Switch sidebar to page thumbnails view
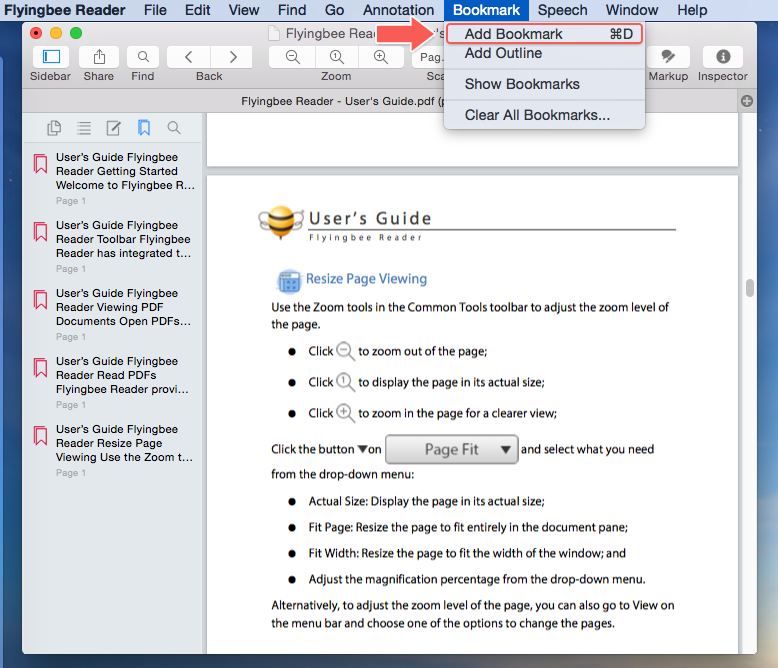 (54, 128)
